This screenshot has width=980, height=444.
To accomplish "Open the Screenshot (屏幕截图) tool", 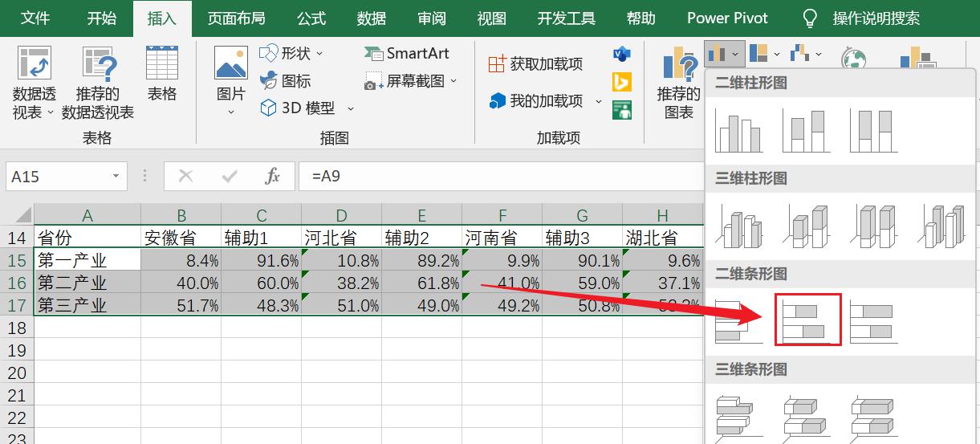I will click(410, 81).
